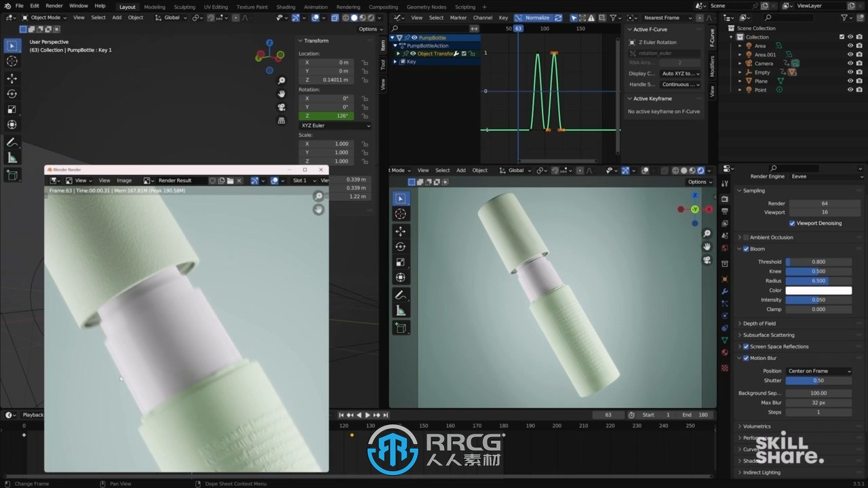The image size is (868, 488).
Task: Disable the Motion Blur checkbox
Action: (x=746, y=358)
